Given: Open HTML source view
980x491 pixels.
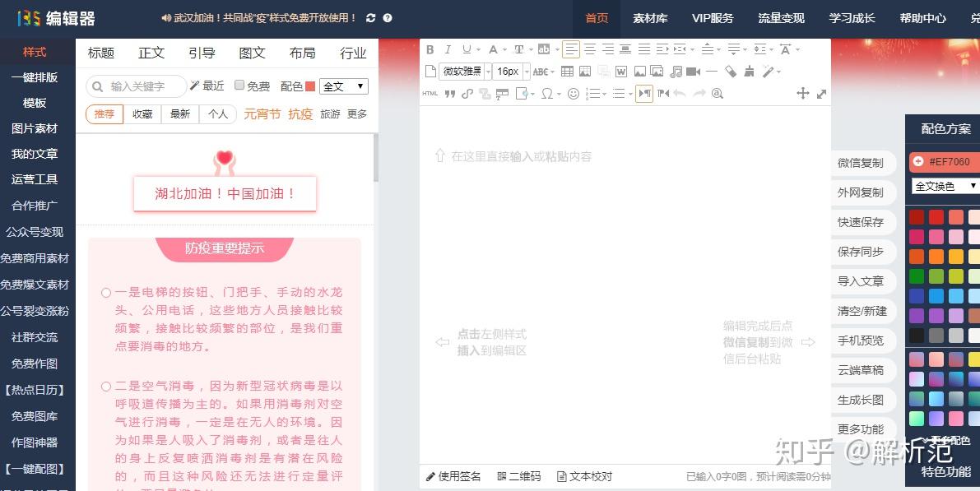Looking at the screenshot, I should click(430, 94).
